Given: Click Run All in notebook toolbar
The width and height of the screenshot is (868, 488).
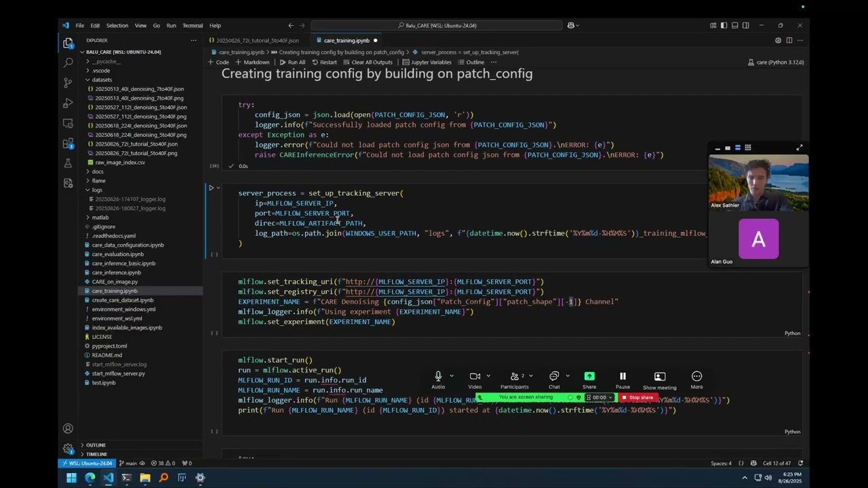Looking at the screenshot, I should coord(292,62).
